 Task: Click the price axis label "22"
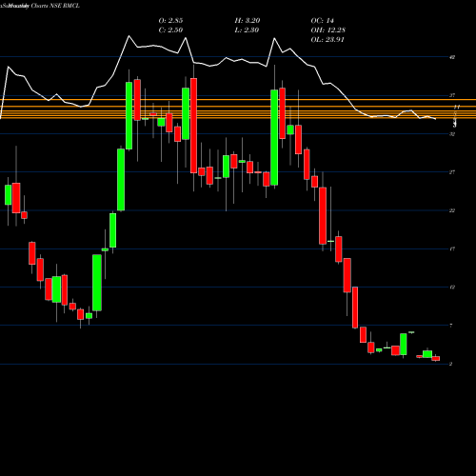(452, 210)
